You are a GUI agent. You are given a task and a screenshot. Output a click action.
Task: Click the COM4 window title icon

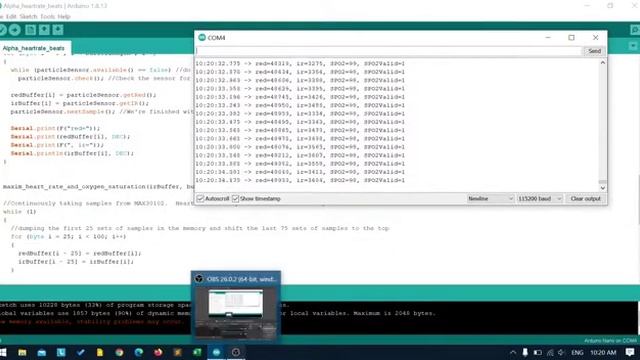tap(202, 38)
